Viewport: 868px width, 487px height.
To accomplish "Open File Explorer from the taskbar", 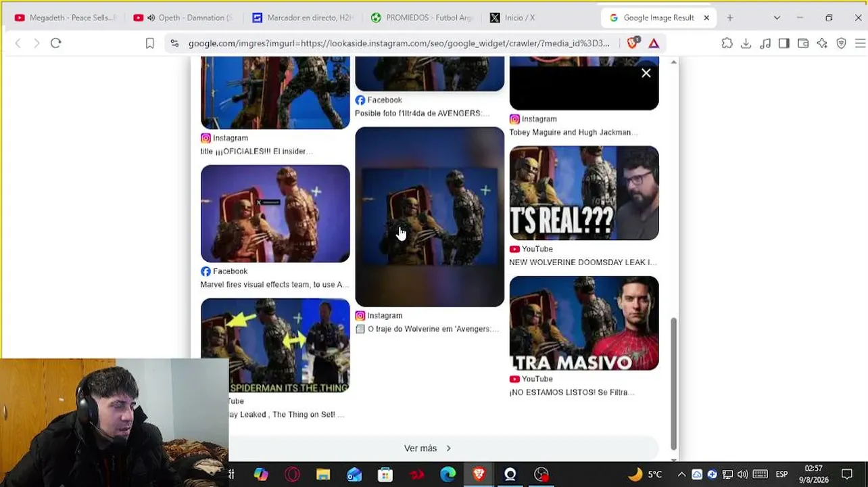I will [x=323, y=475].
